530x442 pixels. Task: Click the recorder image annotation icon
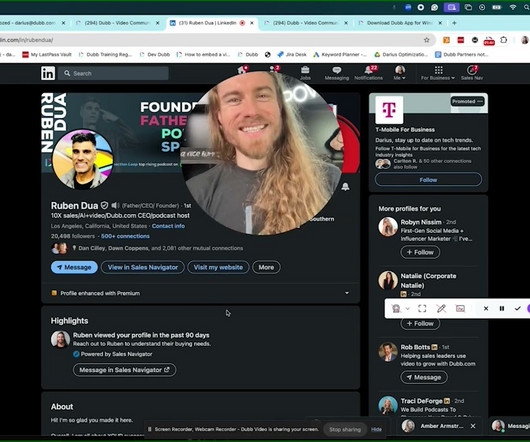click(x=460, y=309)
